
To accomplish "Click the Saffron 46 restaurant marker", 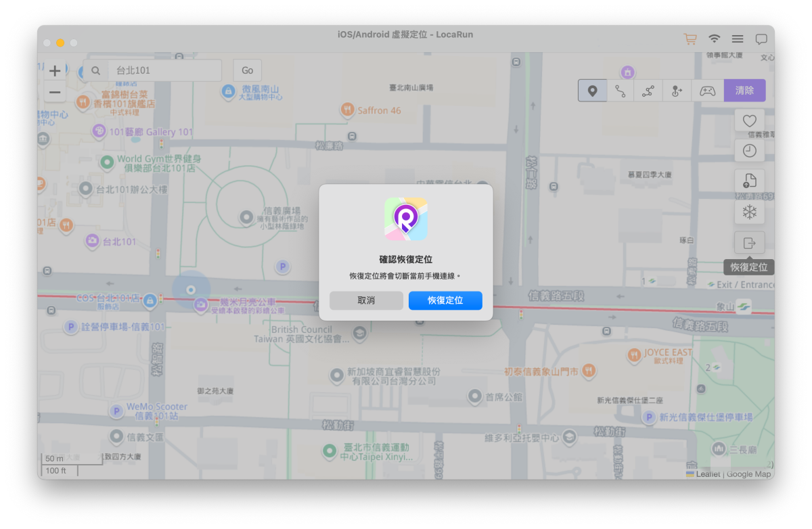I will click(x=347, y=109).
